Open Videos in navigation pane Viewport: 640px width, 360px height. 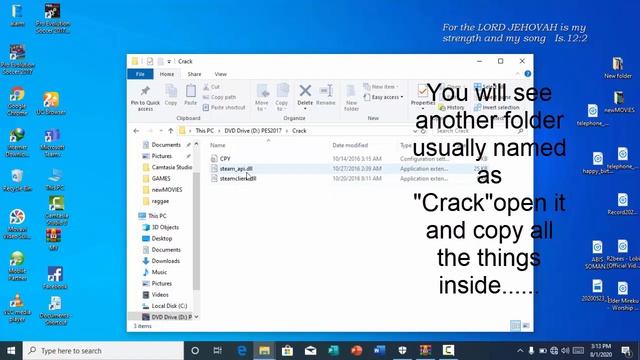coord(160,294)
